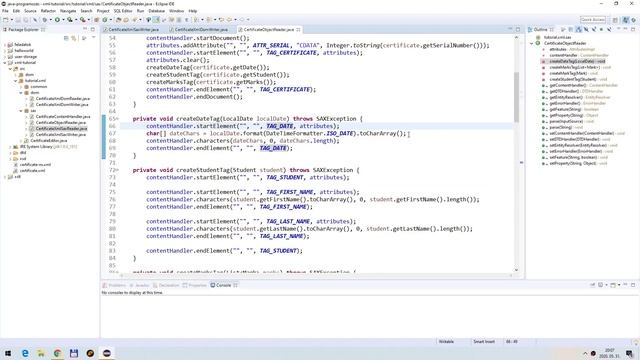
Task: Click the Quick Access search box
Action: (593, 20)
